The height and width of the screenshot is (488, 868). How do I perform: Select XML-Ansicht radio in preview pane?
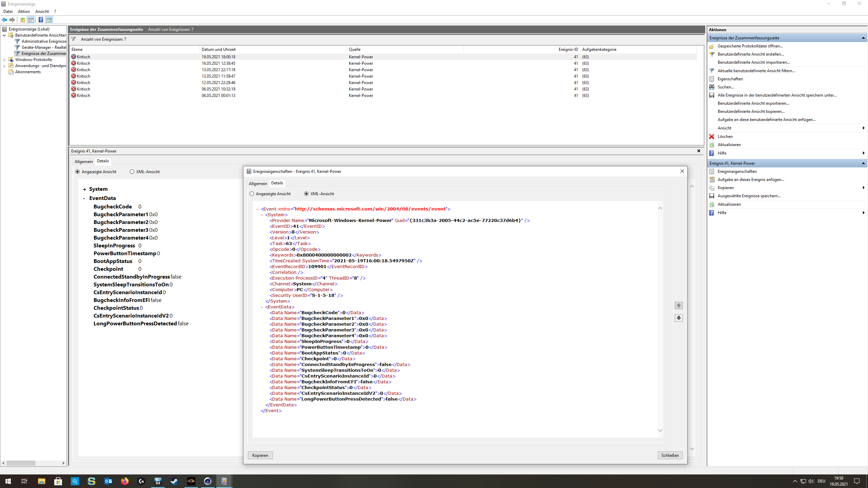coord(132,172)
